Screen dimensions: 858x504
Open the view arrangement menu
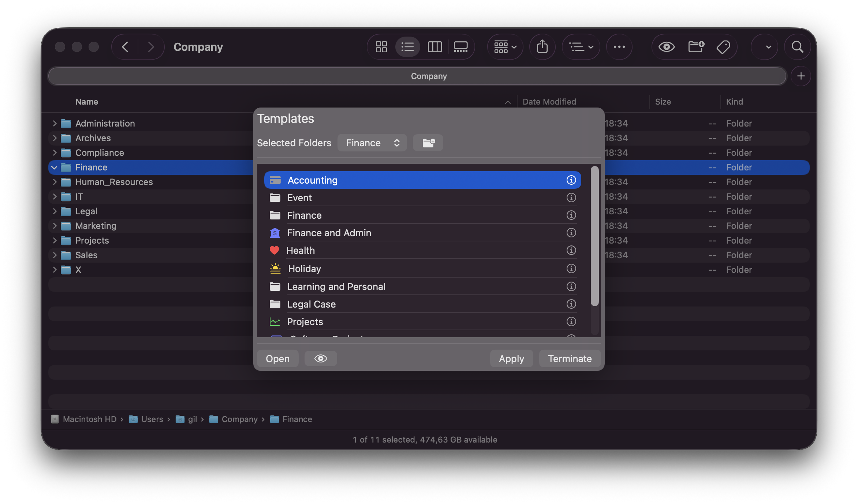click(581, 47)
